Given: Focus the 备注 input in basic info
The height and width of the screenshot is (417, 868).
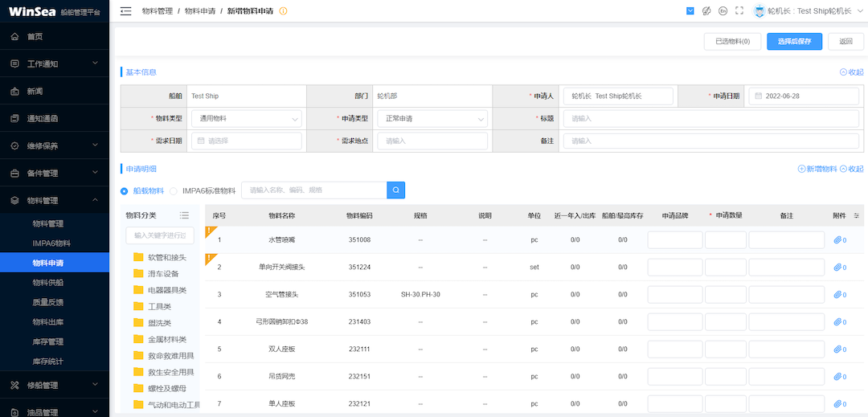Looking at the screenshot, I should [711, 141].
